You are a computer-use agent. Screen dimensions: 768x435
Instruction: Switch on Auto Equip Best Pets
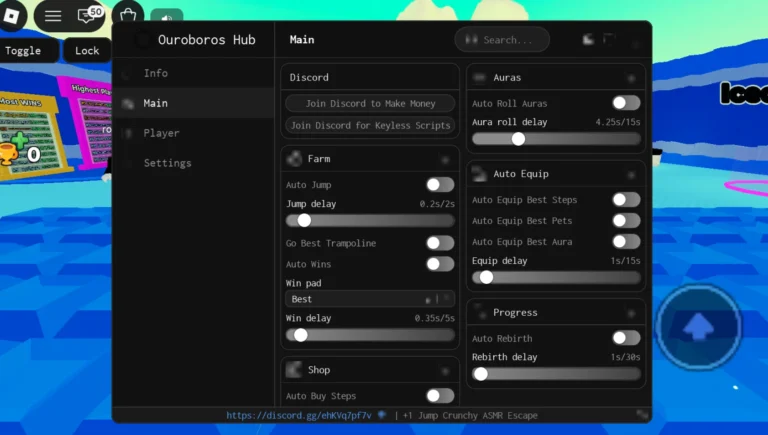[x=626, y=220]
